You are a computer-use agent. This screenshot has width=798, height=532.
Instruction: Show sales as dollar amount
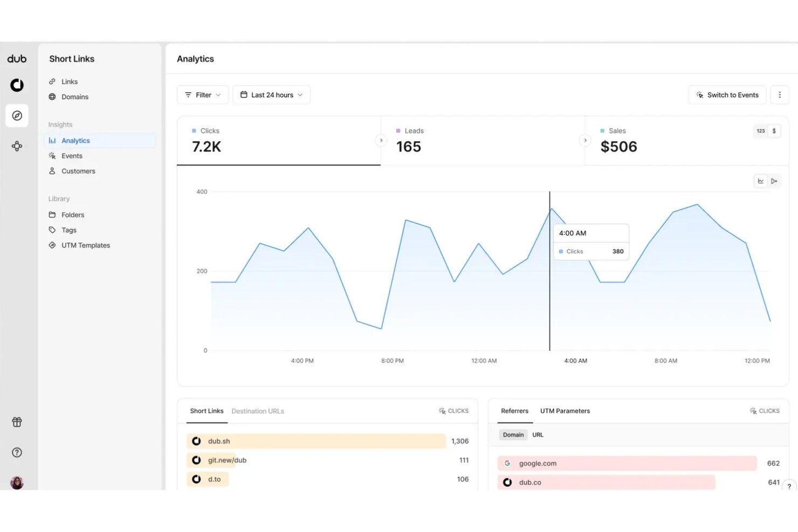point(774,131)
